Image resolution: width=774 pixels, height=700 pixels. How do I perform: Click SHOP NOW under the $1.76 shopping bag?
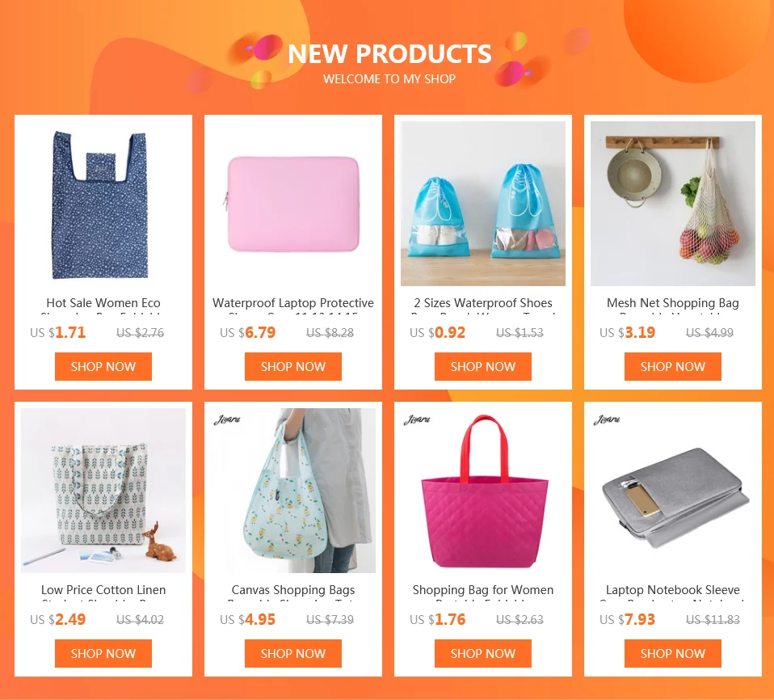[x=483, y=654]
